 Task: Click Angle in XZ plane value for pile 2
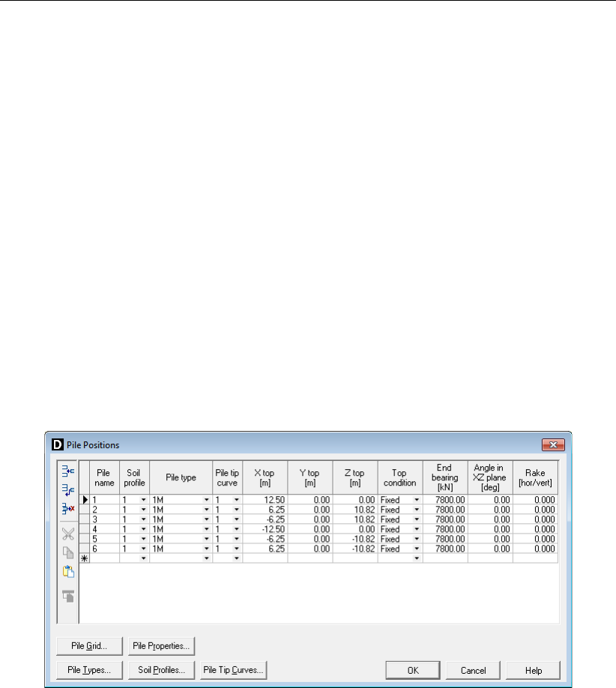coord(490,510)
